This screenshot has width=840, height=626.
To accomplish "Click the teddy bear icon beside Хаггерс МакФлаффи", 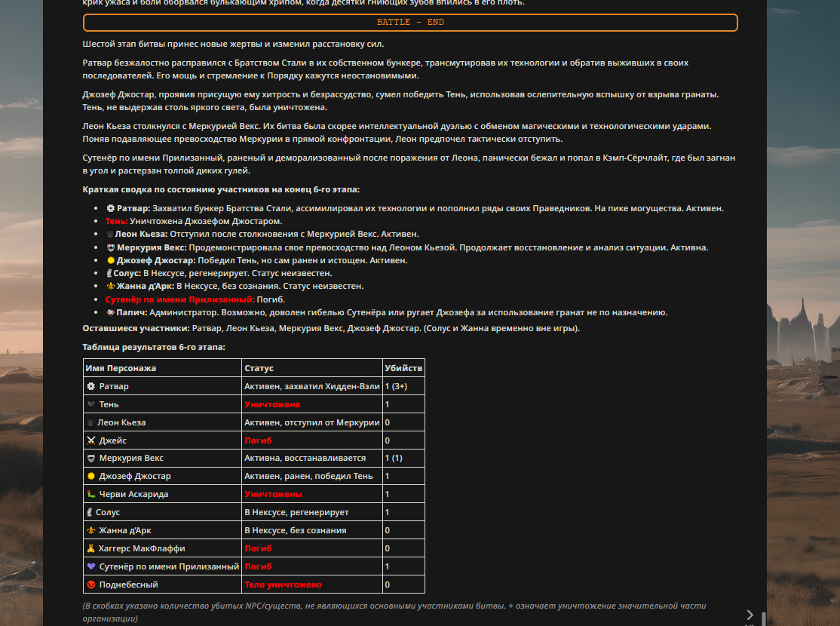I will click(x=90, y=548).
